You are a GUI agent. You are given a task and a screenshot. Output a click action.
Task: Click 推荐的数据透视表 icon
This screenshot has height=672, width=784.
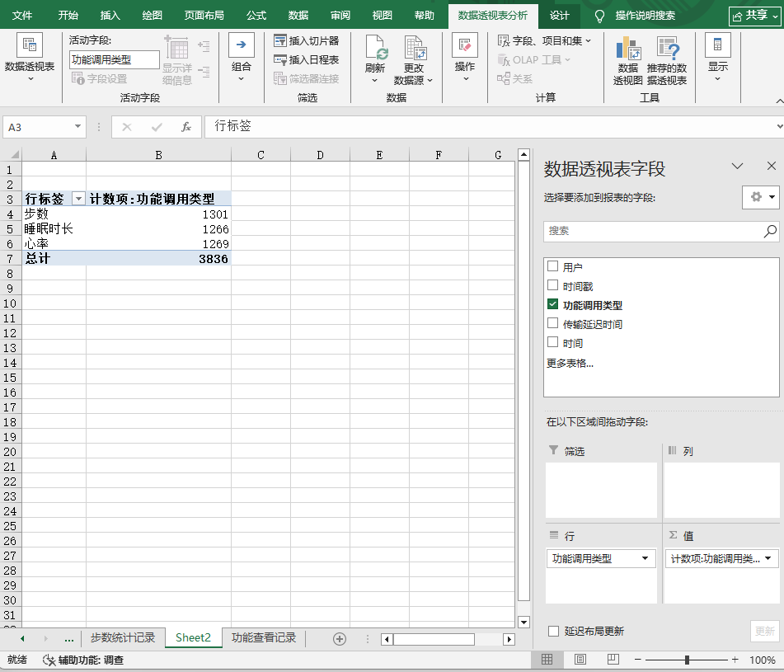pyautogui.click(x=667, y=48)
